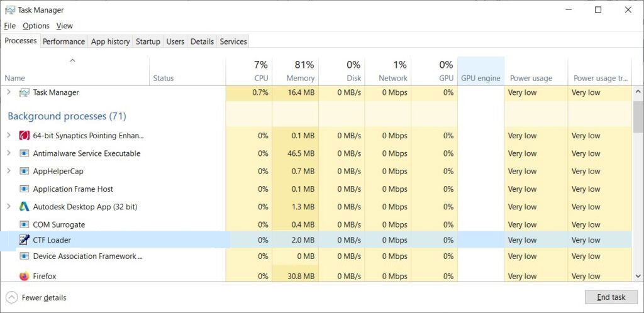The width and height of the screenshot is (644, 313).
Task: Select the Device Association Framework name
Action: coord(88,256)
